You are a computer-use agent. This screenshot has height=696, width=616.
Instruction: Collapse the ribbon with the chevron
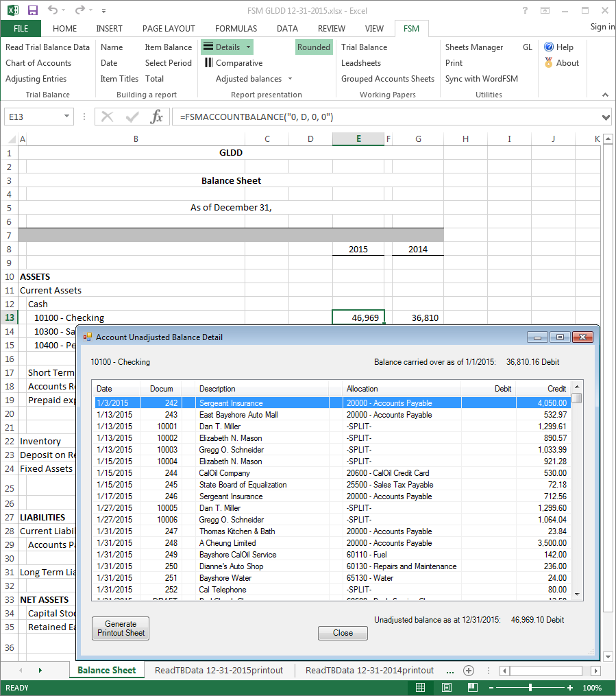(605, 95)
